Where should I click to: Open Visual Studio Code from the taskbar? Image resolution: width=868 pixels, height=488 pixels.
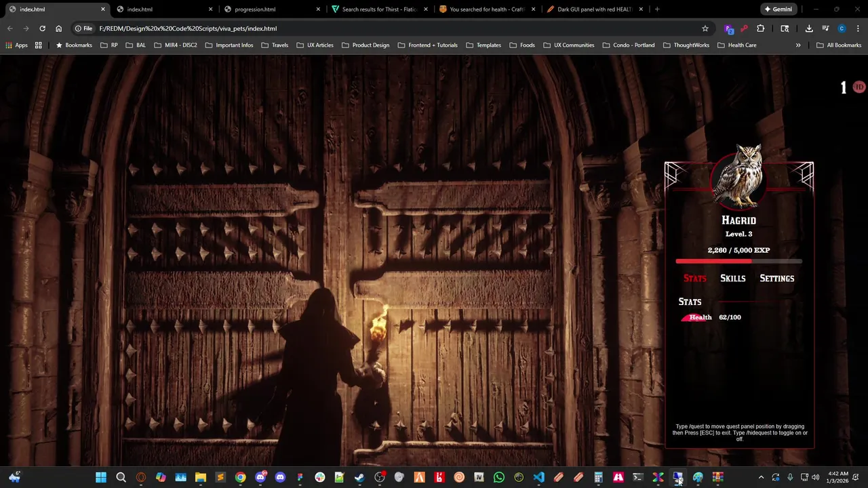coord(538,477)
